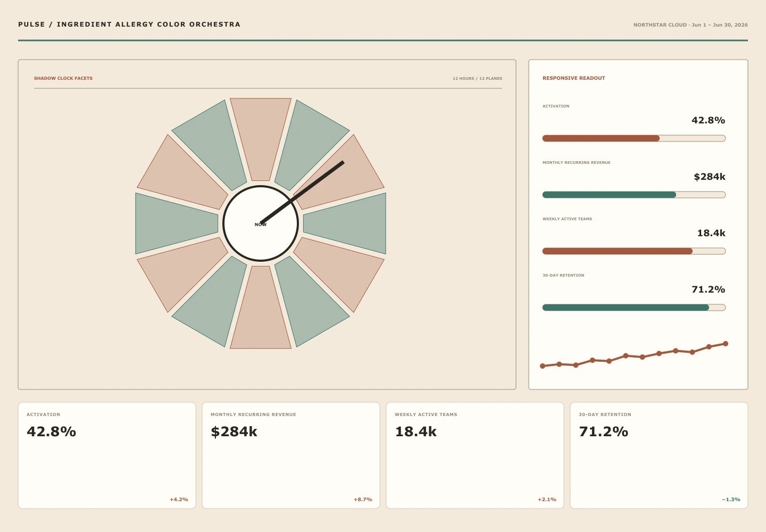Screen dimensions: 766x532
Task: Click the +2.1% change indicator
Action: pos(547,500)
